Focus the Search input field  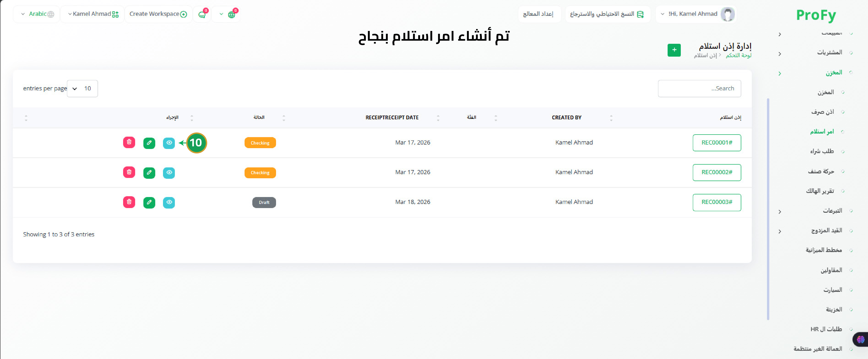699,89
